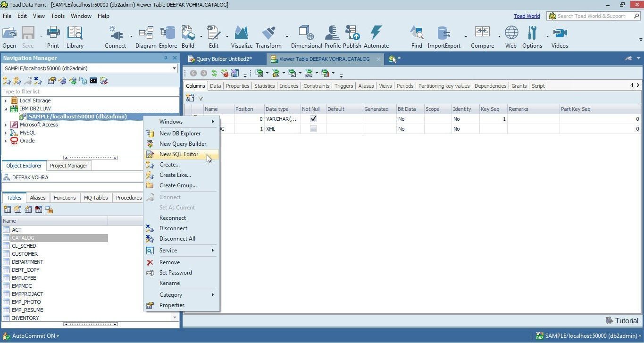Screen dimensions: 644x343
Task: Close the Navigation Manager panel
Action: click(175, 58)
